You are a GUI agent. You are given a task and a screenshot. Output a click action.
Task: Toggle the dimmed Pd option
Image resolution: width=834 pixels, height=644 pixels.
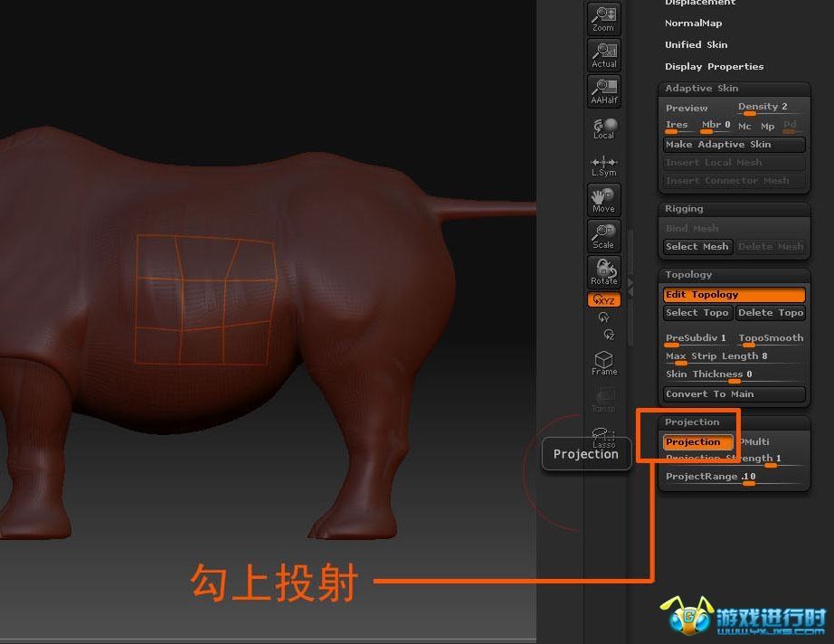[790, 126]
